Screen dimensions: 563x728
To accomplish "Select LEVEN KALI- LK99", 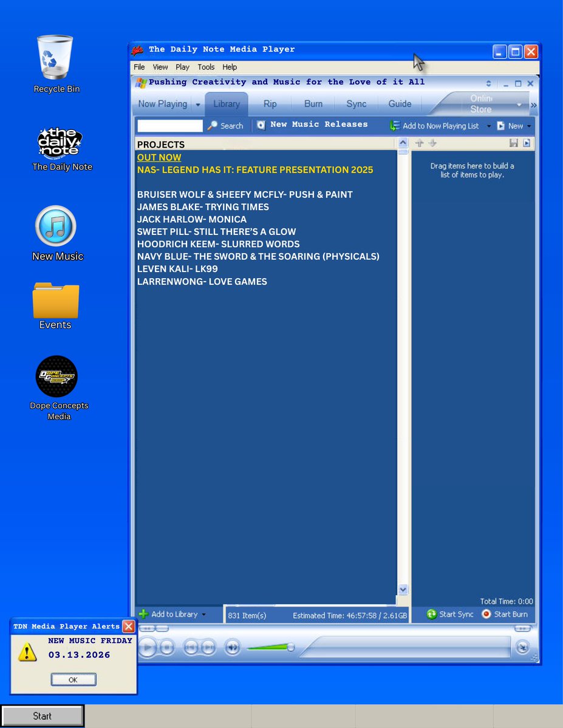I will 177,269.
